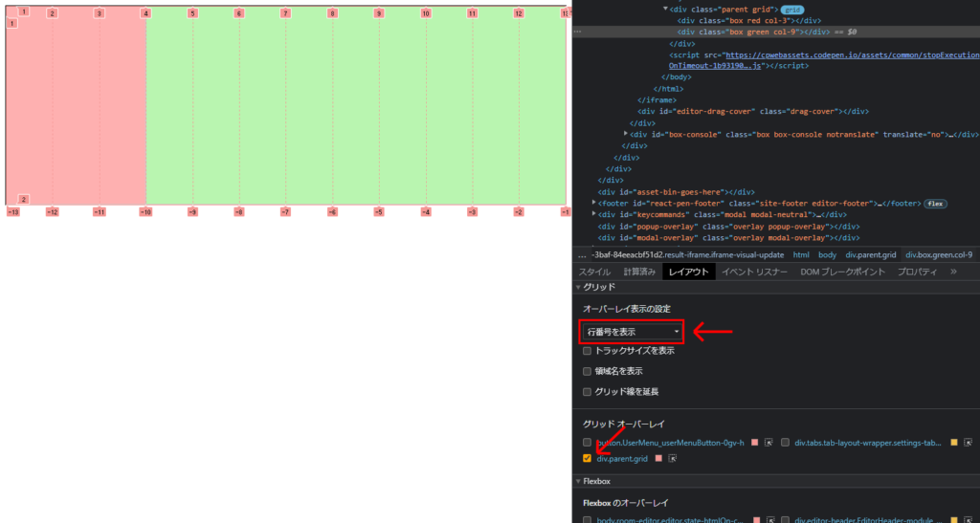Expand the div id keycommands node

(593, 214)
